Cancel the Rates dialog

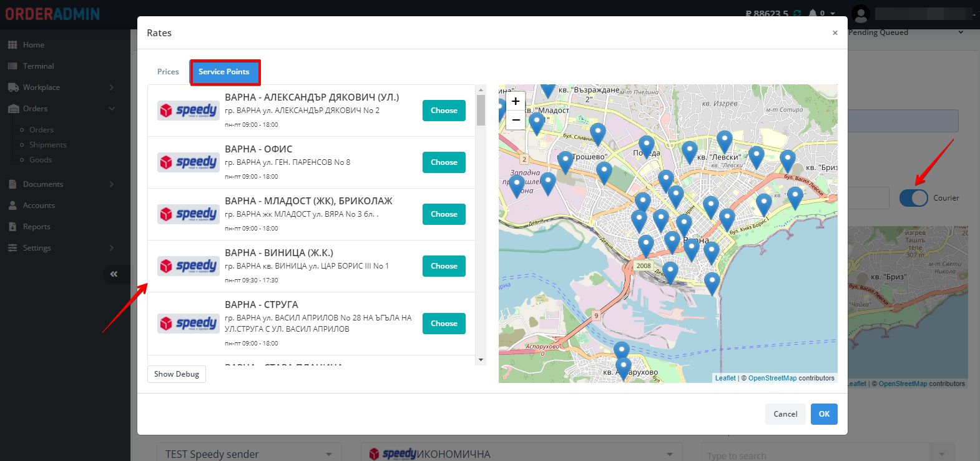point(785,414)
